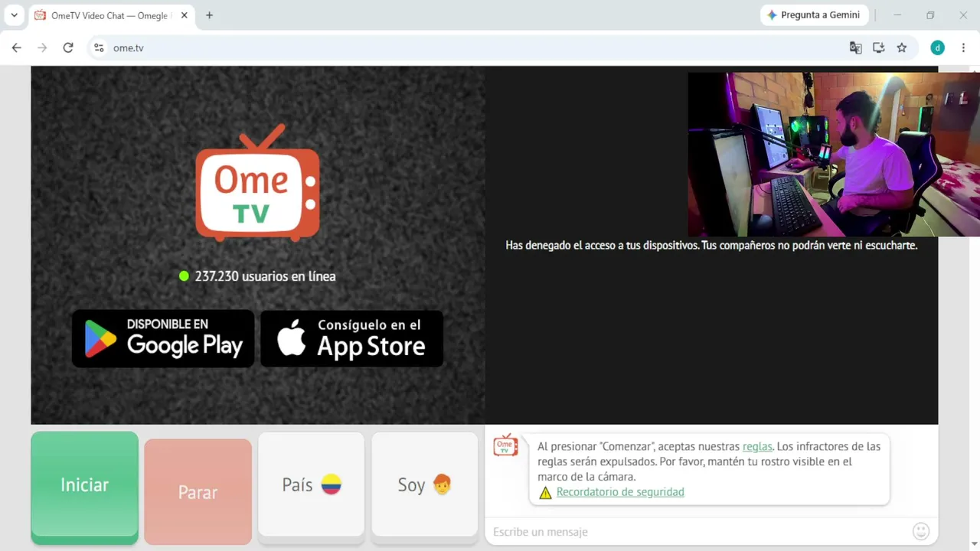
Task: Click the small OmeTV avatar beside the rules message
Action: [505, 445]
